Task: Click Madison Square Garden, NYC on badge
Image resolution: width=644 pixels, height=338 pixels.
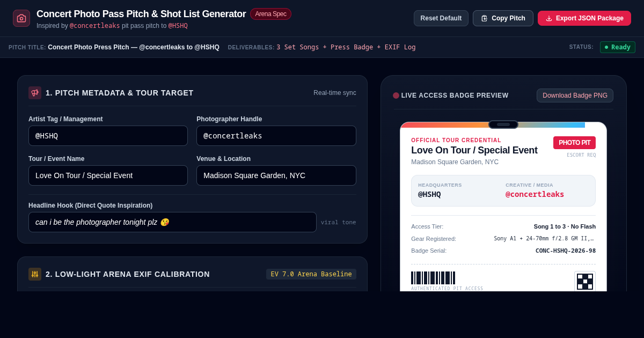Action: click(x=455, y=162)
